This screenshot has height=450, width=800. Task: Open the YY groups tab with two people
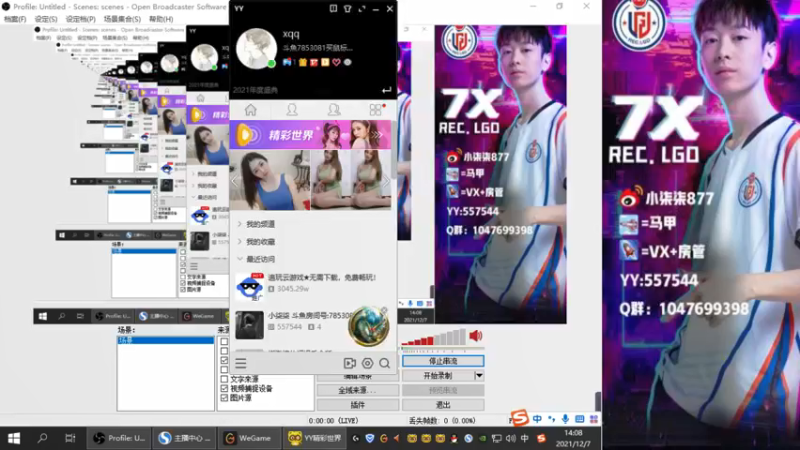coord(334,110)
